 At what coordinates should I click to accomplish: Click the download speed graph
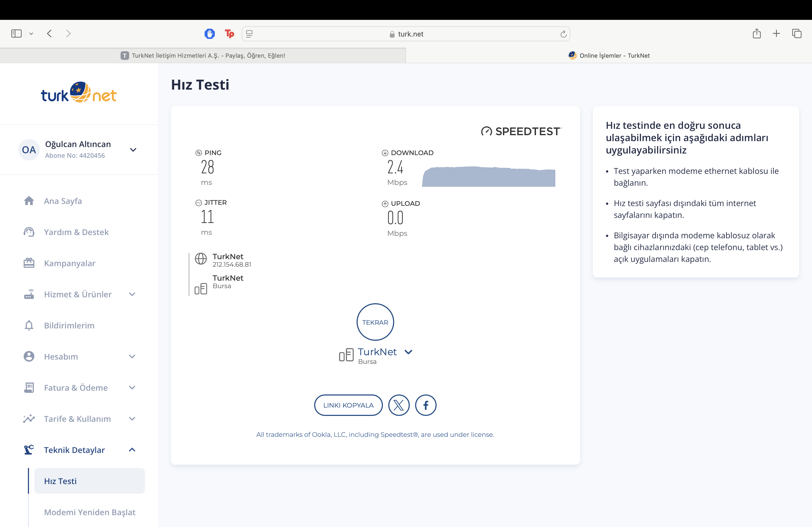tap(488, 176)
